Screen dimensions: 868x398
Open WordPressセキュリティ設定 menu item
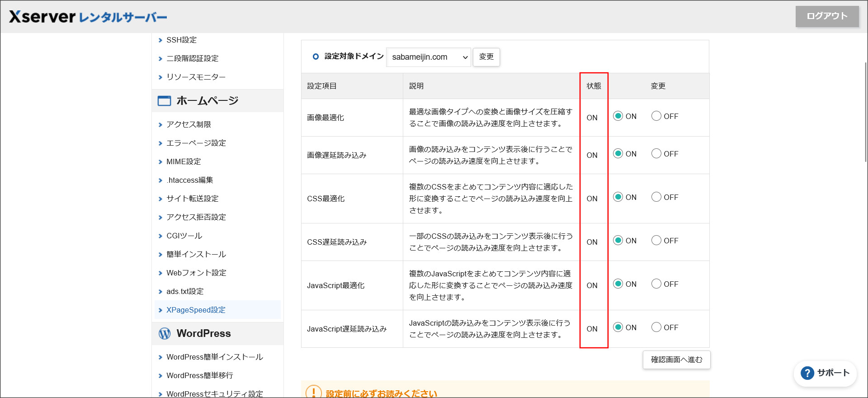coord(215,393)
